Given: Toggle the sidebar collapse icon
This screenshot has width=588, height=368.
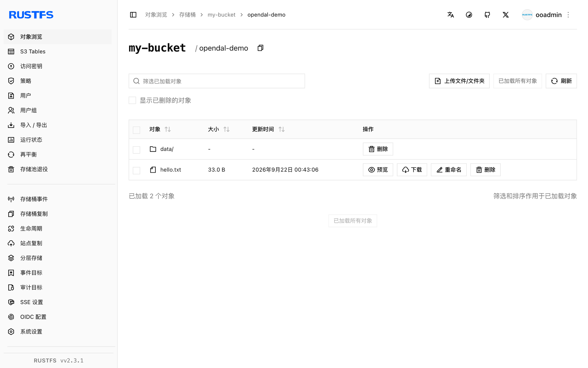Looking at the screenshot, I should click(133, 15).
